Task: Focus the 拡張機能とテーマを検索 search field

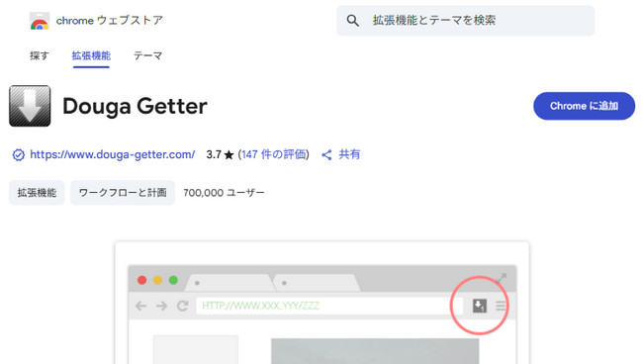Action: pos(466,21)
